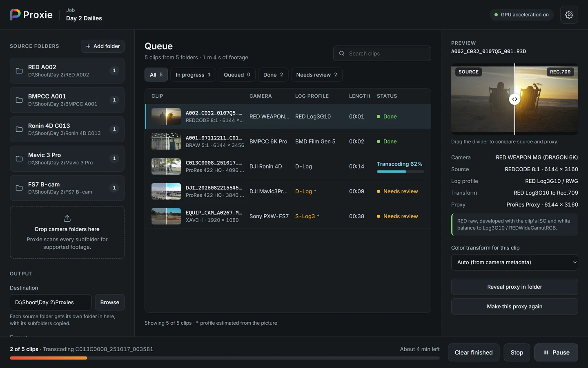Screen dimensions: 588x368
Task: Click the Mavic 3 Pro folder icon
Action: coord(19,159)
